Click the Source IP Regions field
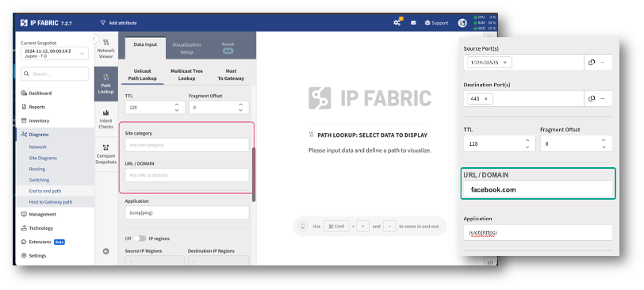The width and height of the screenshot is (644, 290). [x=155, y=261]
